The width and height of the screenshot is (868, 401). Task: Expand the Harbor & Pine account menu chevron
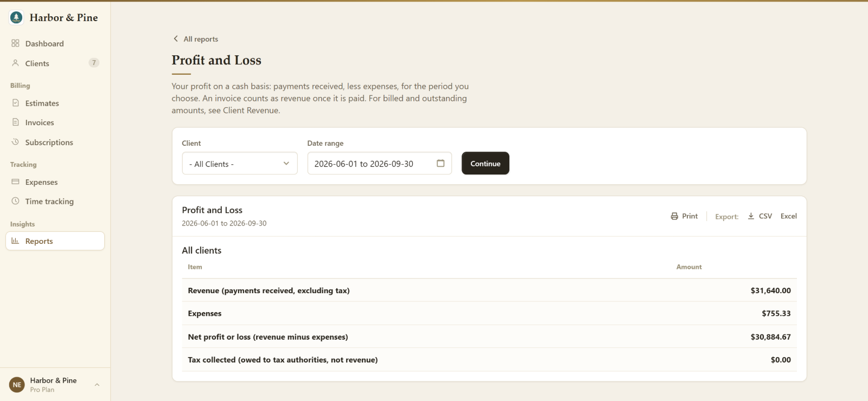(x=97, y=385)
